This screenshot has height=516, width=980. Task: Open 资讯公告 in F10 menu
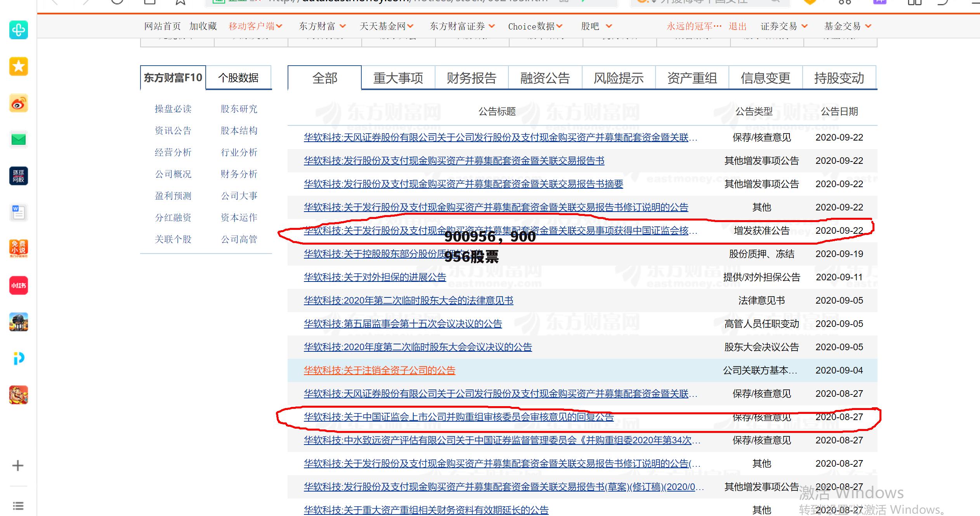[173, 130]
